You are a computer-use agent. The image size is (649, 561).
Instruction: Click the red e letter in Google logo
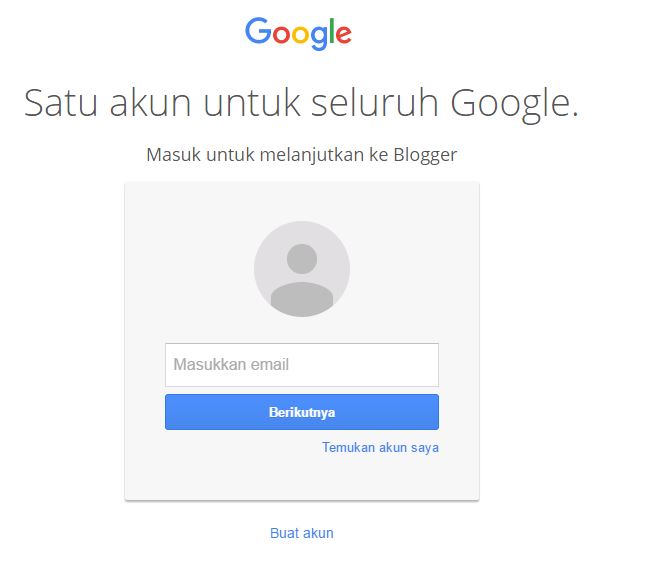pyautogui.click(x=344, y=34)
